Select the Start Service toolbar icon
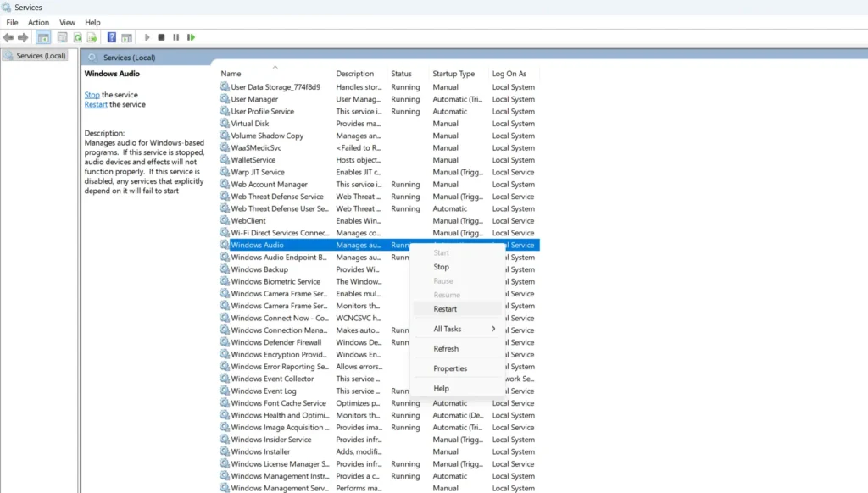This screenshot has width=868, height=493. click(x=147, y=36)
